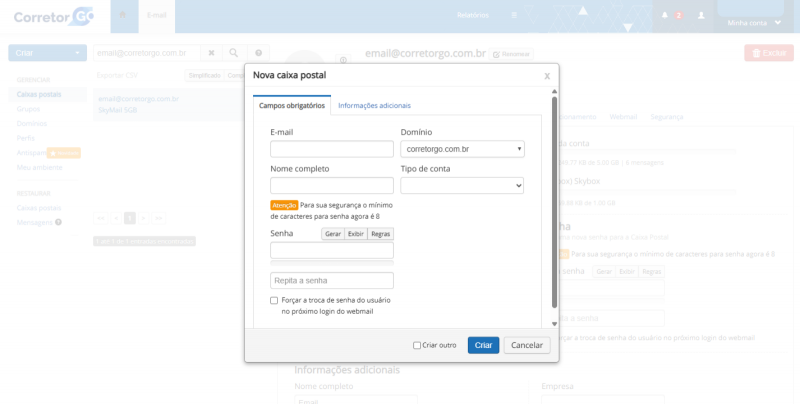Open the hamburger menu icon near Relatórios
Image resolution: width=800 pixels, height=404 pixels.
click(x=514, y=15)
